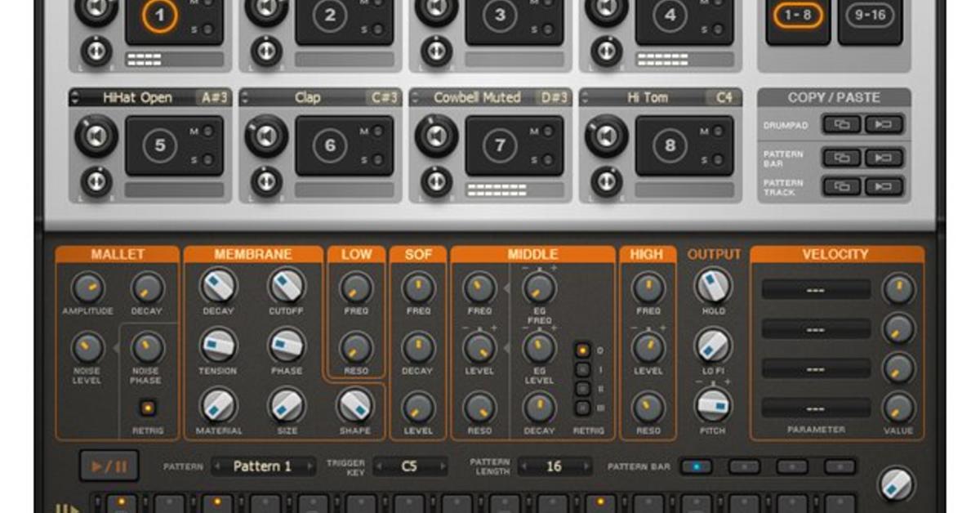Open the Pattern 1 selector
This screenshot has width=980, height=513.
263,466
